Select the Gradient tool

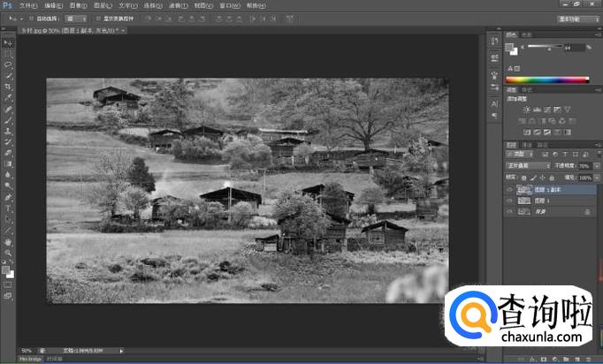tap(8, 164)
